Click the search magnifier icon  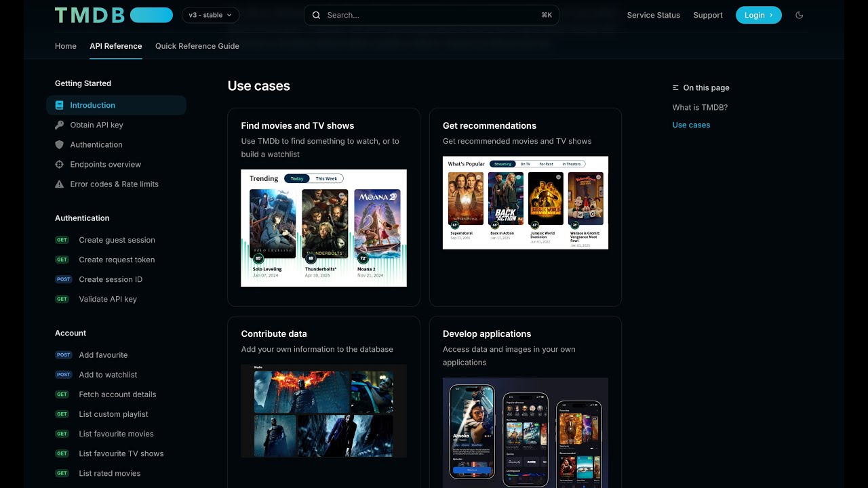[x=316, y=15]
